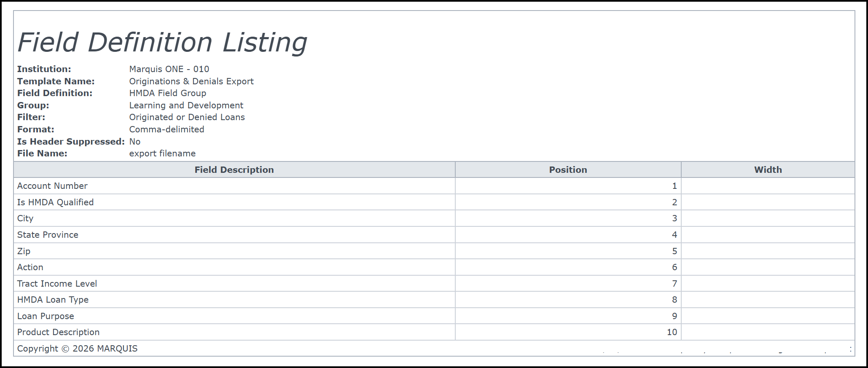Click position value 10
Screen dimensions: 868x368
[672, 332]
